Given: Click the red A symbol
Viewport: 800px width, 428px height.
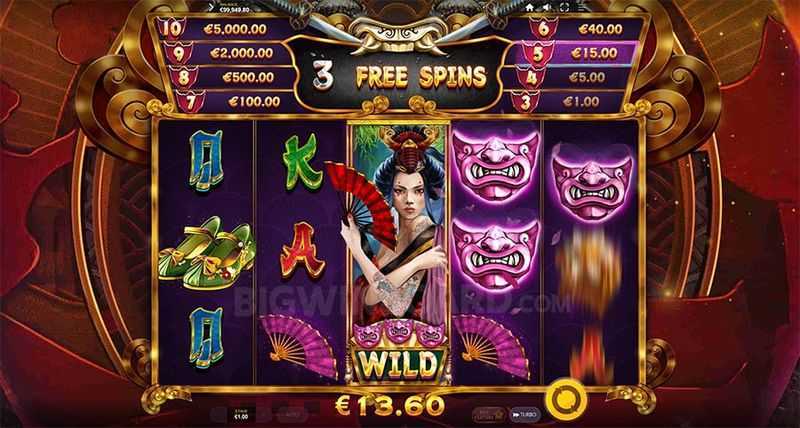Looking at the screenshot, I should pos(302,249).
